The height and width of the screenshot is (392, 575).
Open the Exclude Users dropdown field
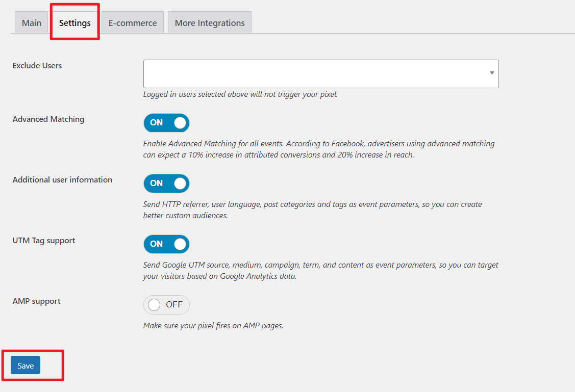321,73
